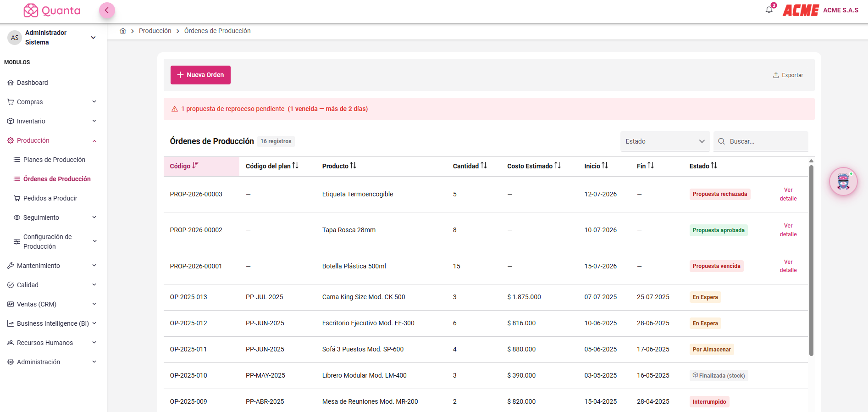The width and height of the screenshot is (868, 412).
Task: Click the table vertical scrollbar
Action: coord(811,260)
